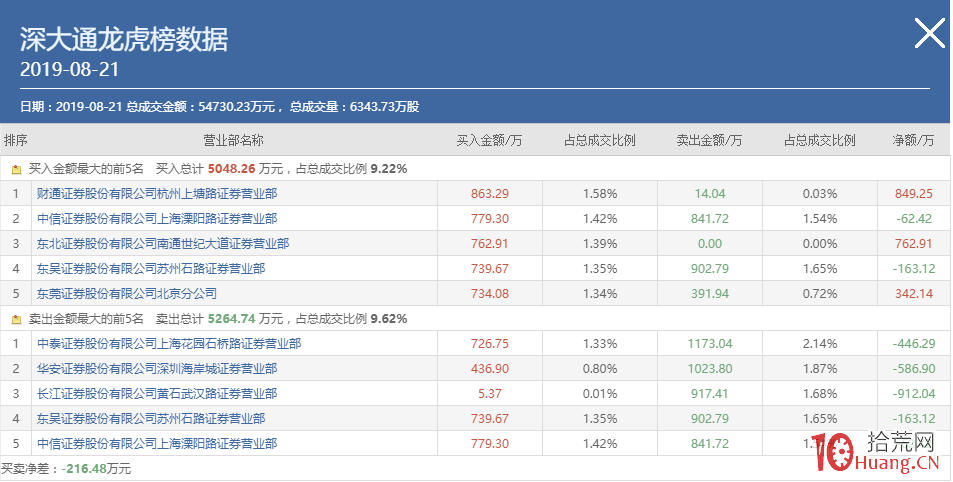953x482 pixels.
Task: Click the icon beside 卖出金额最大的前5名
Action: click(16, 319)
